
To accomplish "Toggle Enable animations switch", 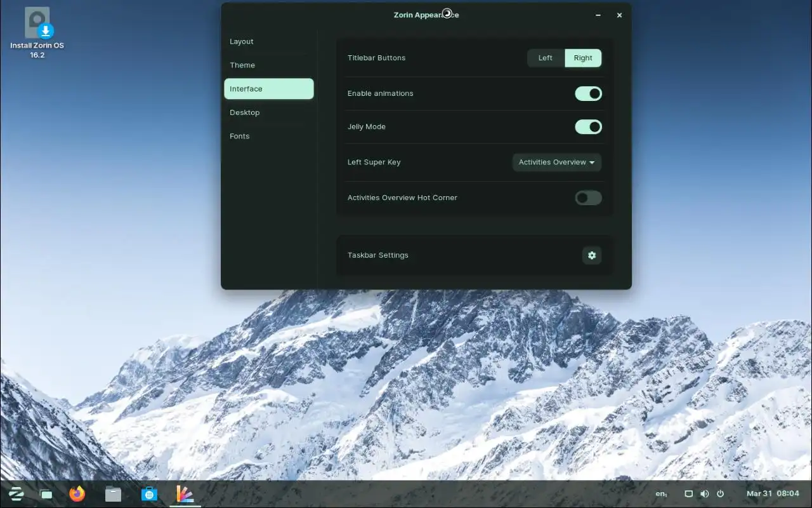I will [588, 94].
